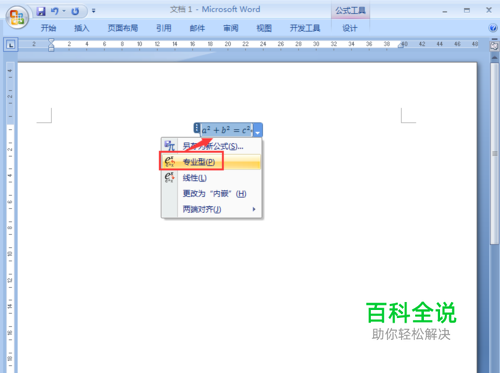Click the tab stop selector button
This screenshot has height=373, width=500.
11,45
